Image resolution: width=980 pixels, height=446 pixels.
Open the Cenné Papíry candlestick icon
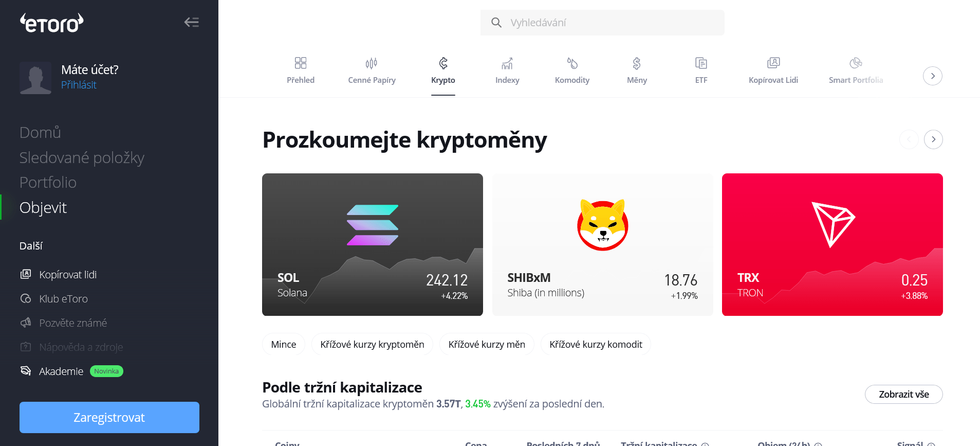click(x=372, y=63)
